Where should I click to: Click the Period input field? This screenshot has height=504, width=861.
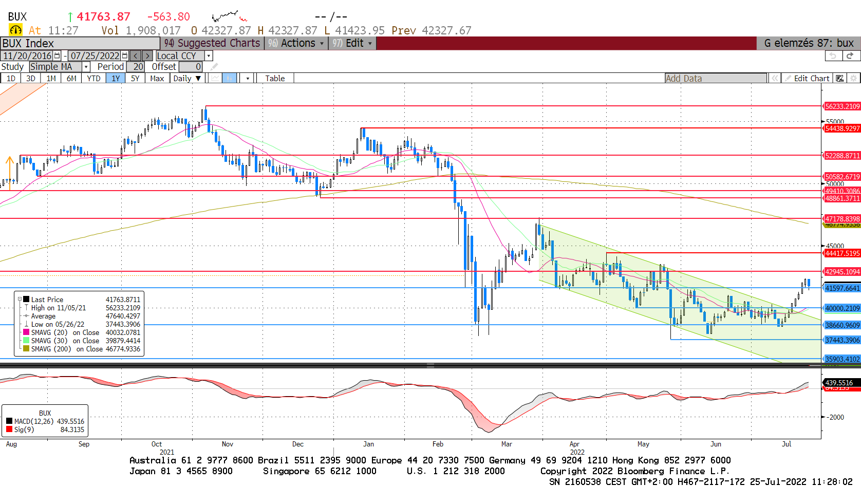pyautogui.click(x=136, y=67)
